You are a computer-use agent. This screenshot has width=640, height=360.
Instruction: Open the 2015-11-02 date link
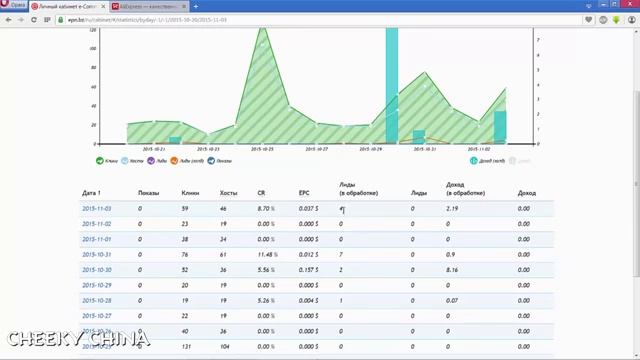97,224
